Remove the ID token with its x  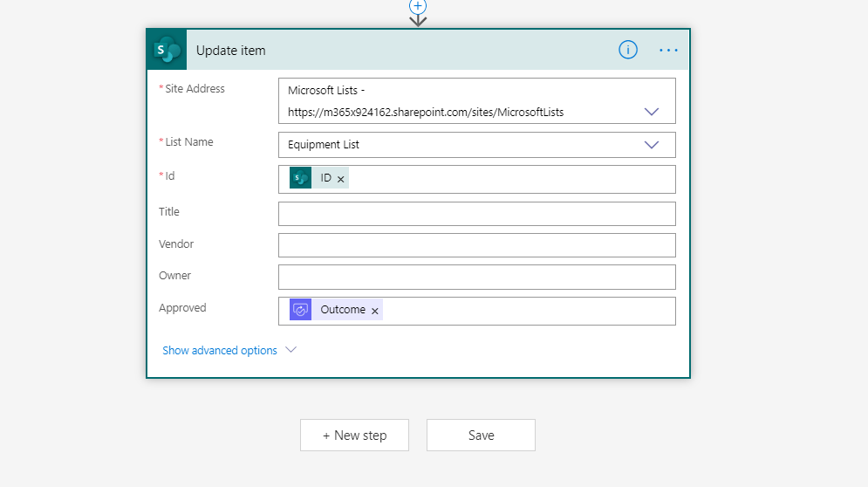tap(341, 179)
